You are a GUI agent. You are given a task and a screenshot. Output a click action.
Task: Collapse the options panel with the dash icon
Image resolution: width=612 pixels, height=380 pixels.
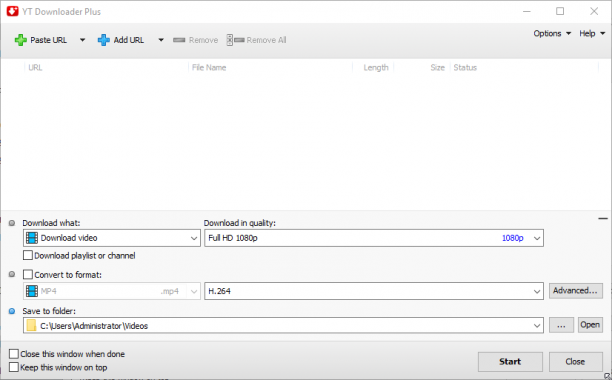coord(603,218)
